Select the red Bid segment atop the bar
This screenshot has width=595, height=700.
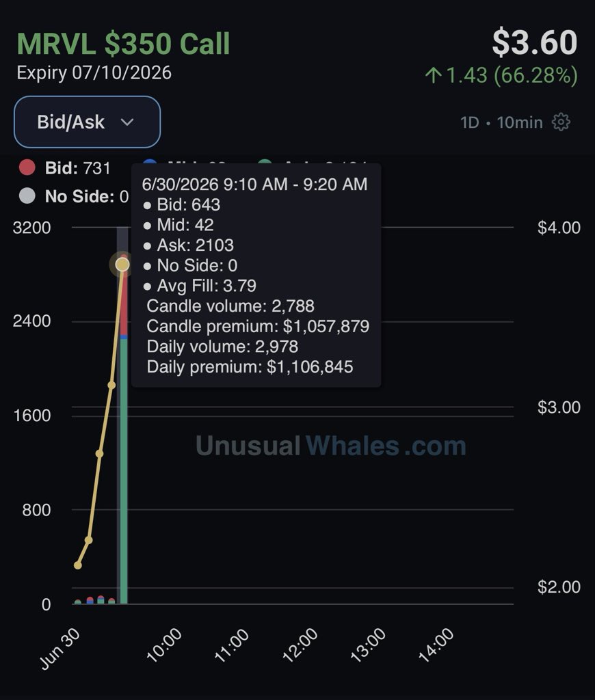124,297
